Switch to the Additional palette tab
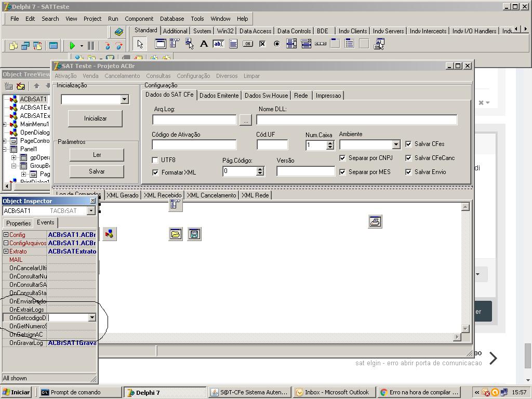This screenshot has width=532, height=399. coord(175,31)
